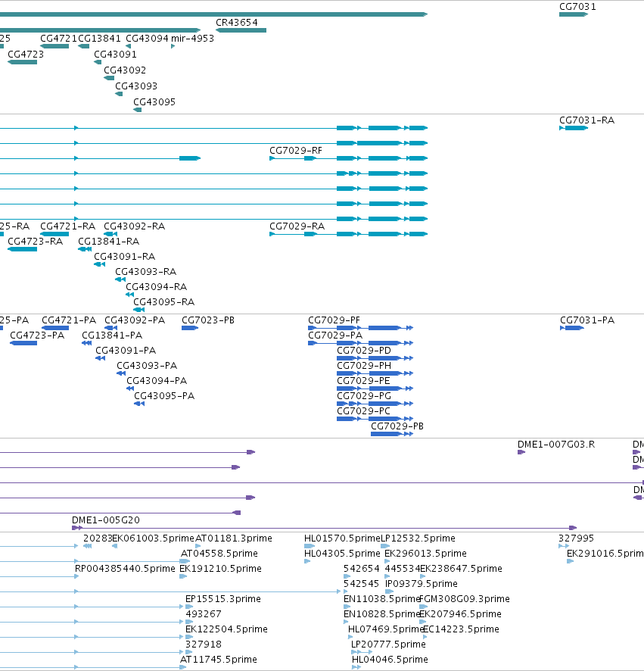Image resolution: width=644 pixels, height=671 pixels.
Task: Click the CG13841-PA protein label
Action: (x=112, y=335)
